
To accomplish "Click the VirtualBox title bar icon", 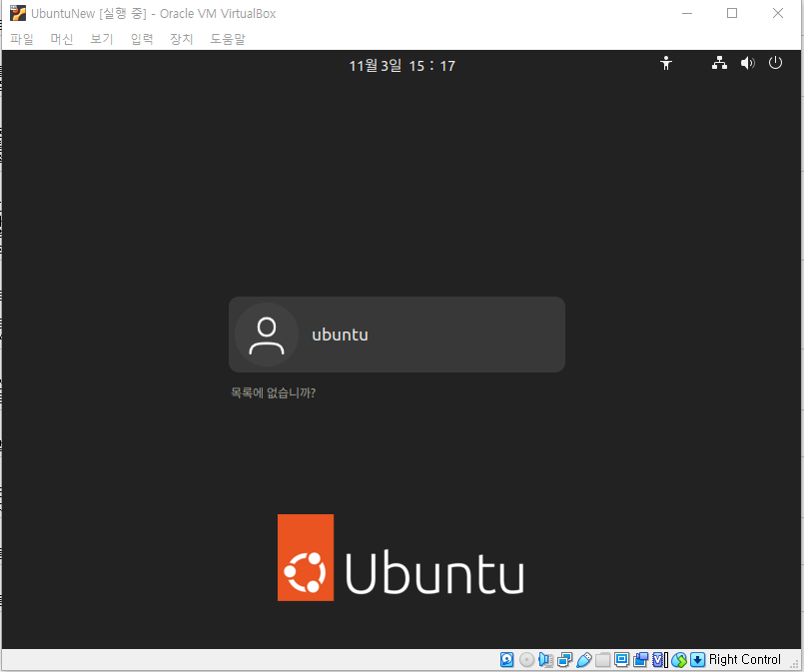I will pos(18,13).
